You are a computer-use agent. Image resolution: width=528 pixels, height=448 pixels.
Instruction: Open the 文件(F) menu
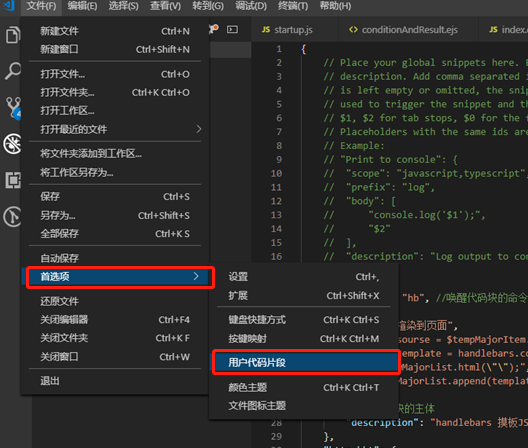point(41,6)
